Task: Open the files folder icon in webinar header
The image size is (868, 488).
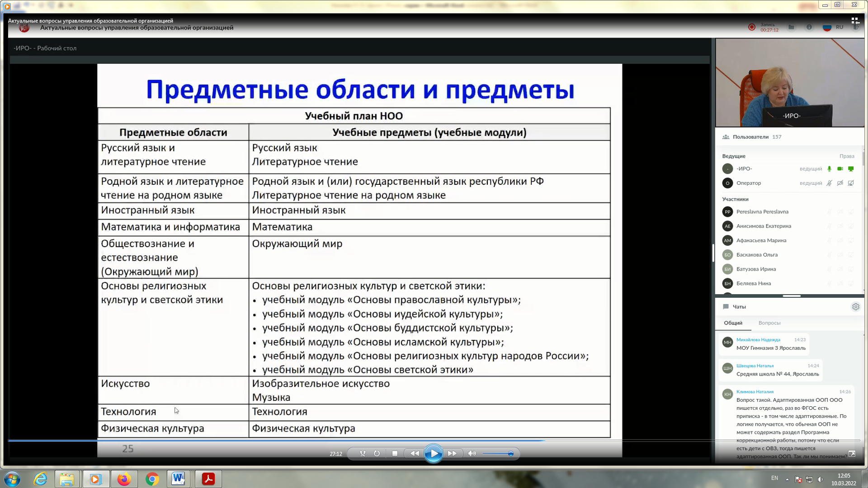Action: coord(791,27)
